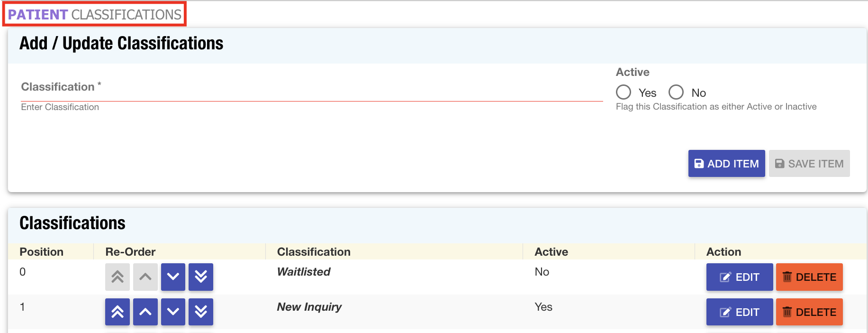Edit the Waitlisted classification
Image resolution: width=868 pixels, height=333 pixels.
(x=739, y=277)
